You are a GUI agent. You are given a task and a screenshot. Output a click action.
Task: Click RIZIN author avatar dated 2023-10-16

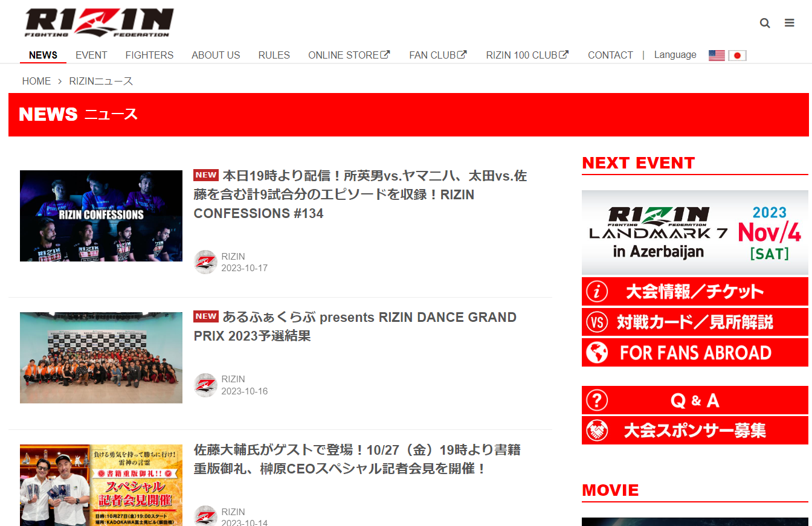pos(205,385)
